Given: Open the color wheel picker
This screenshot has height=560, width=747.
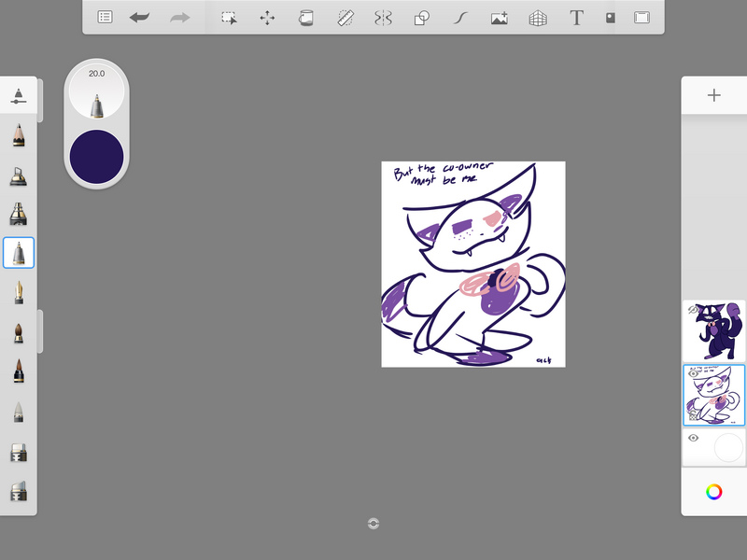Looking at the screenshot, I should click(x=714, y=492).
